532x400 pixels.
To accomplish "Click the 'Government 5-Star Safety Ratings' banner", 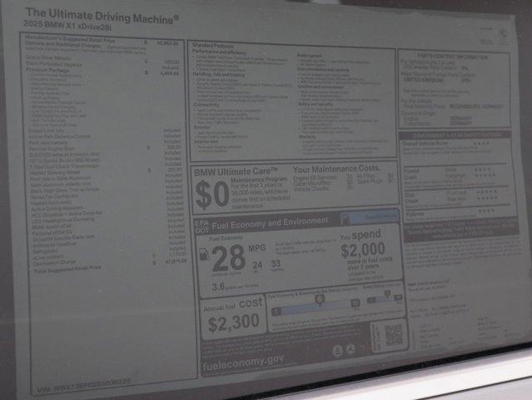I will pos(455,136).
